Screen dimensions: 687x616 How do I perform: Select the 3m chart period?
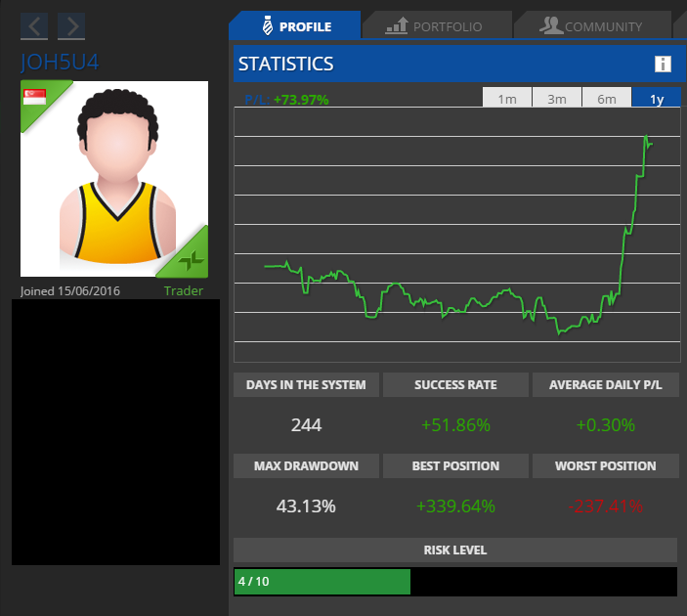point(557,99)
